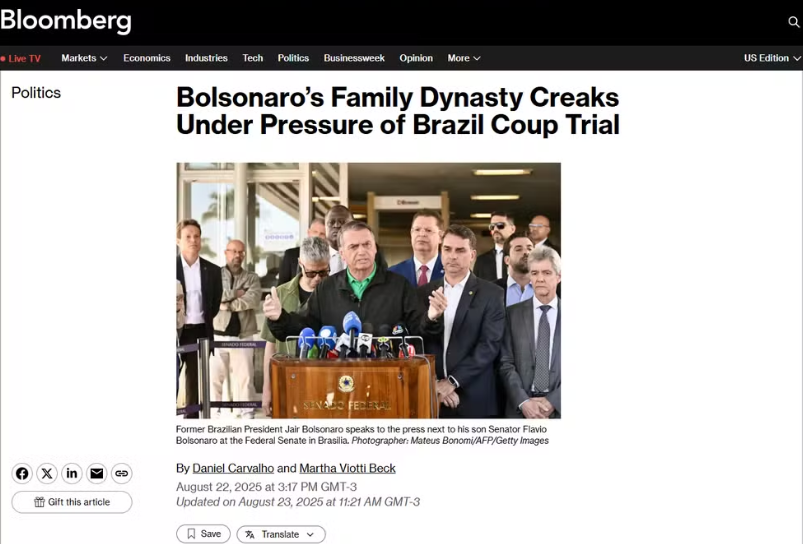
Task: Click the search magnifier icon
Action: tap(793, 22)
